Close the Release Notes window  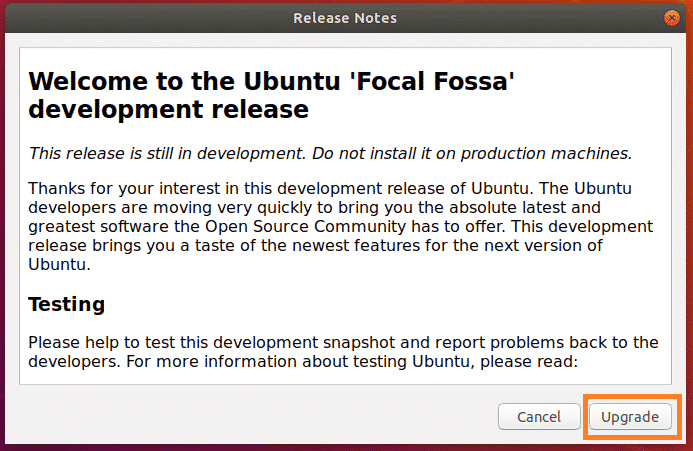pos(674,17)
